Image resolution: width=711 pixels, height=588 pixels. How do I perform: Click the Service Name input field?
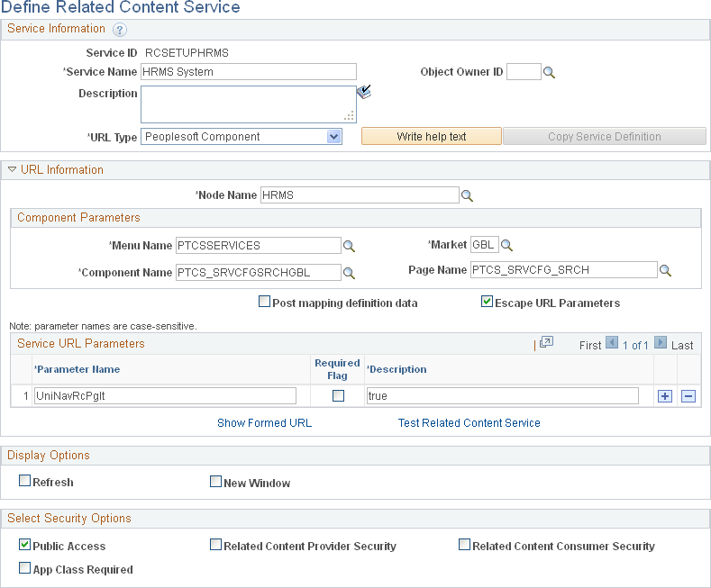coord(249,72)
